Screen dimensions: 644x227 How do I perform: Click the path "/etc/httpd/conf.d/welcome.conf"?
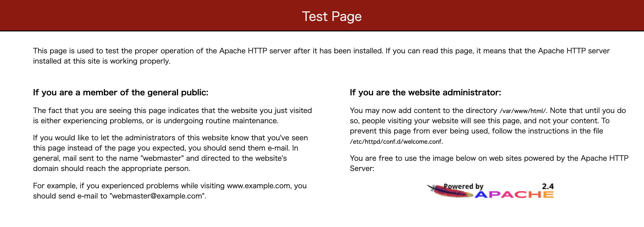(x=395, y=142)
